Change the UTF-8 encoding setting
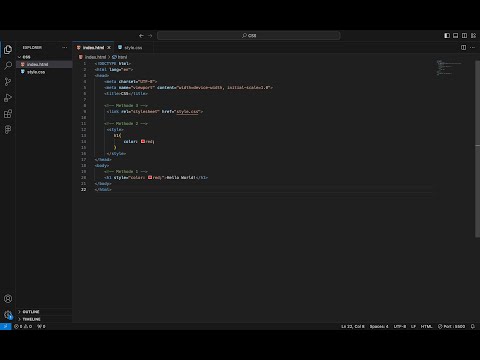Viewport: 480px width, 360px height. point(400,326)
